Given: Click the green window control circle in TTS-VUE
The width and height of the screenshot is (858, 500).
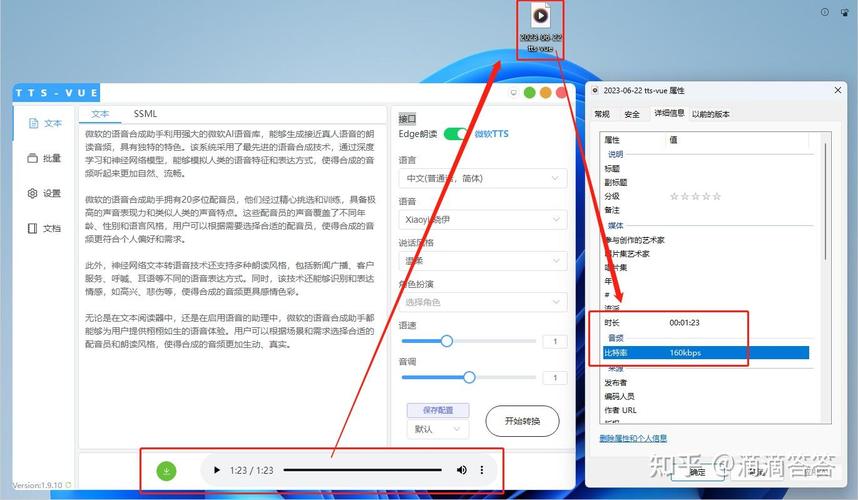Looking at the screenshot, I should point(530,92).
